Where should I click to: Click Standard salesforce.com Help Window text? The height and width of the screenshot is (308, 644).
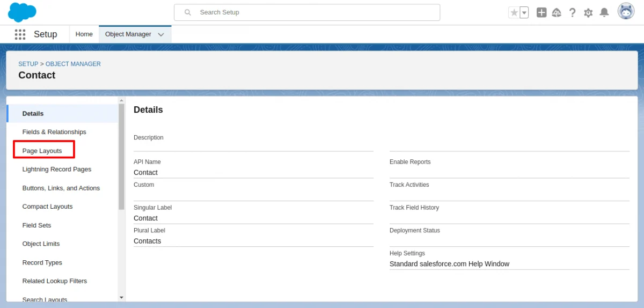[x=450, y=264]
